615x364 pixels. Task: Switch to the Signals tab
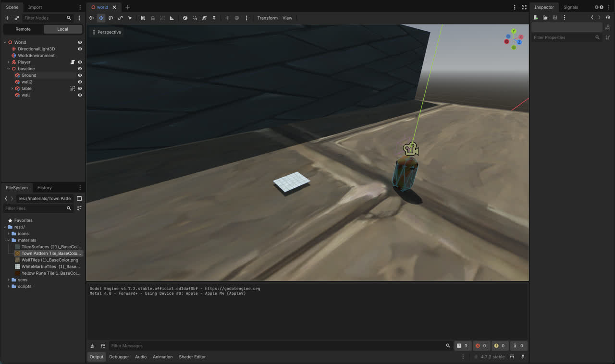click(x=571, y=7)
